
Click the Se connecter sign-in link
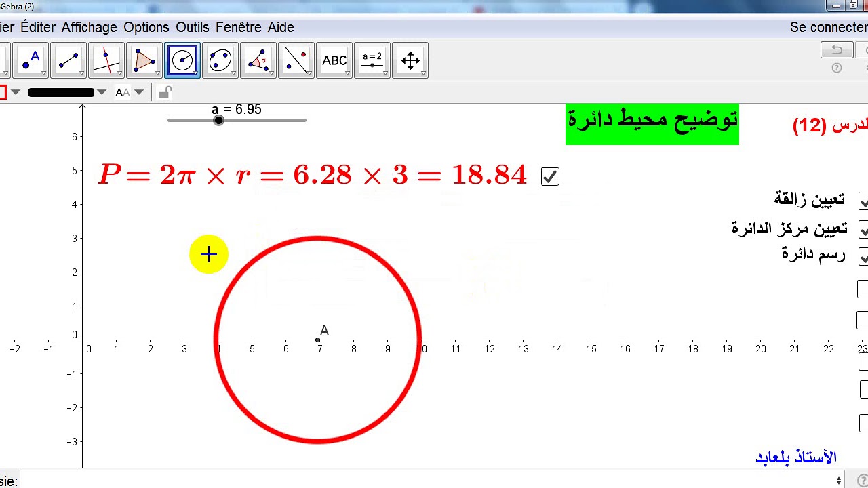tap(829, 27)
